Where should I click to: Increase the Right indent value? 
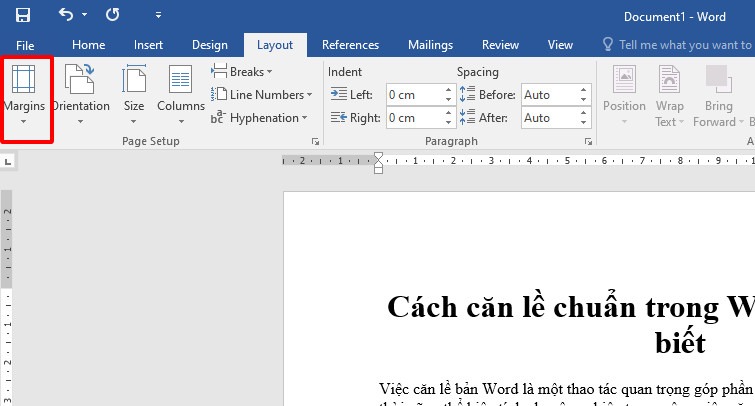coord(449,113)
